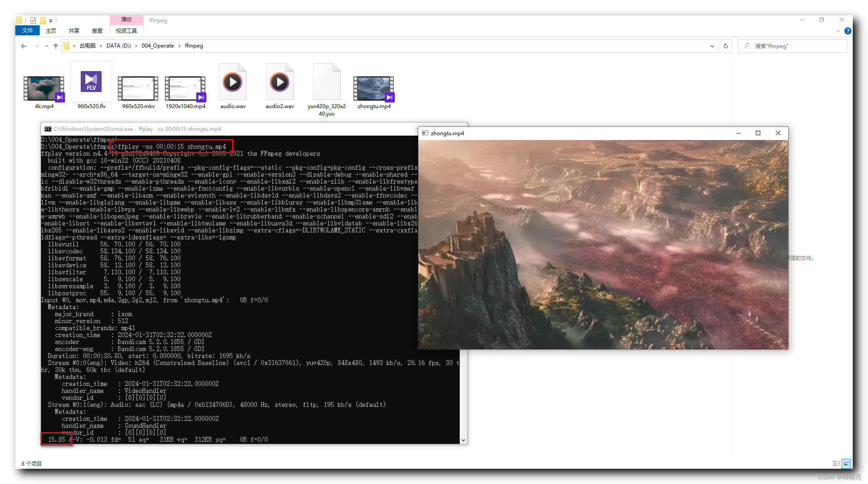The image size is (868, 484).
Task: Click the 004_Operate breadcrumb link
Action: (x=157, y=46)
